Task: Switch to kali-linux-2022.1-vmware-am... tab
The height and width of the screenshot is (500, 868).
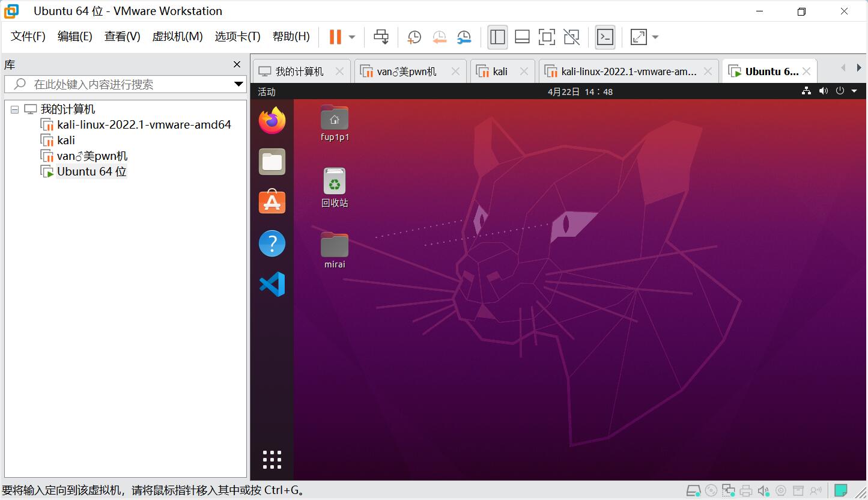Action: click(628, 72)
